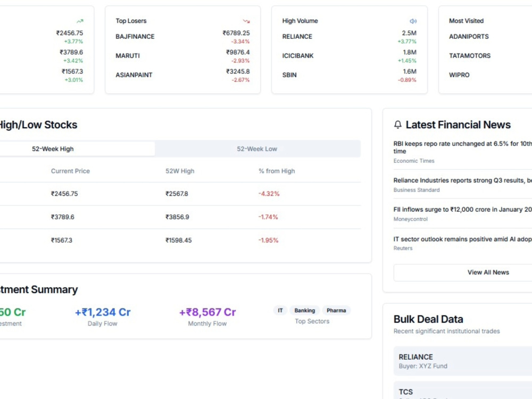Select MARUTI in Top Losers
Image resolution: width=532 pixels, height=399 pixels.
128,56
